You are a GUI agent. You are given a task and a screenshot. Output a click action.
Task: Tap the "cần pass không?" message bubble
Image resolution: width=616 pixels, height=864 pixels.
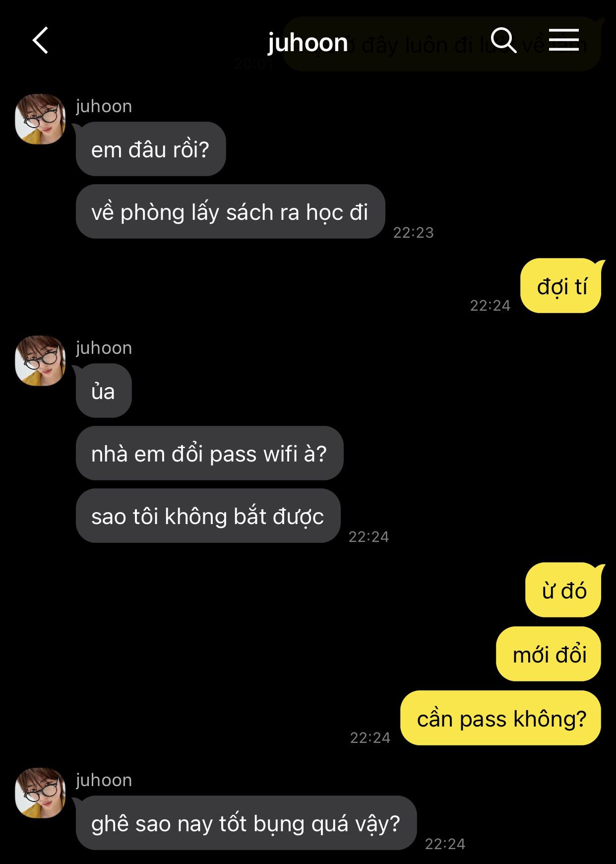pyautogui.click(x=501, y=718)
